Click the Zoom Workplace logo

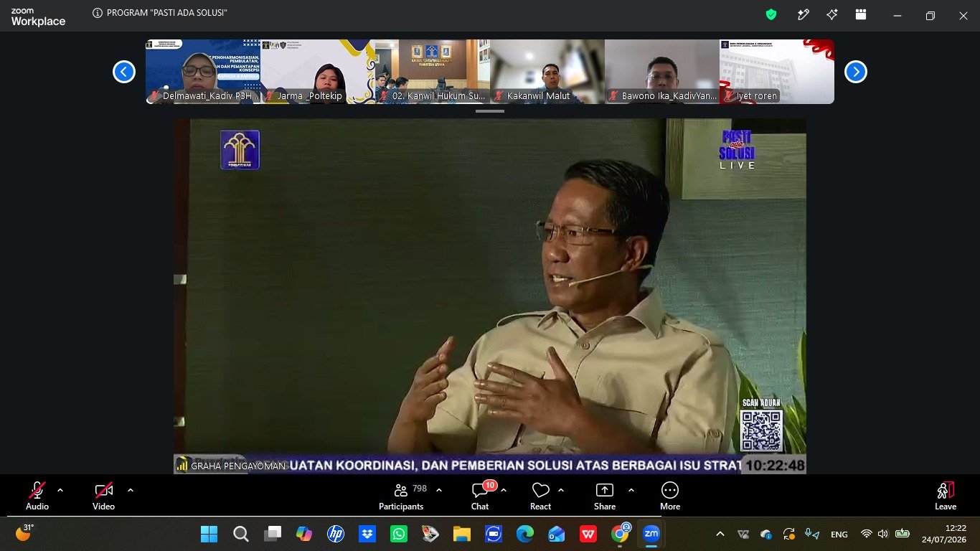point(38,17)
